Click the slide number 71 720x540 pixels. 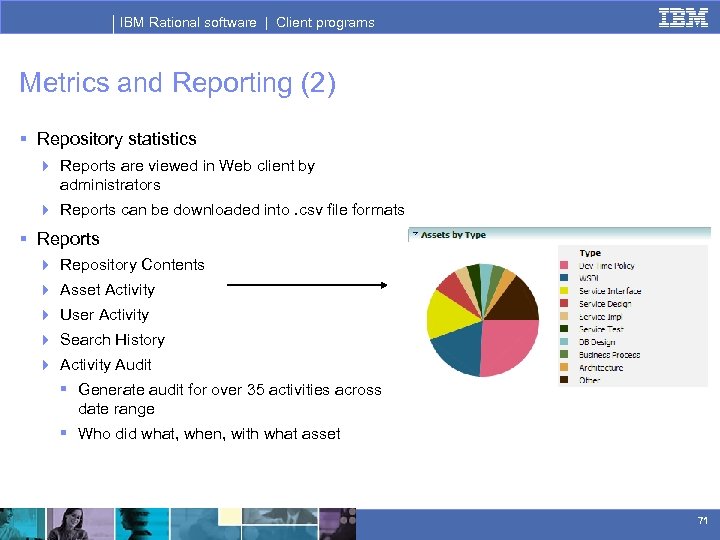tap(703, 521)
